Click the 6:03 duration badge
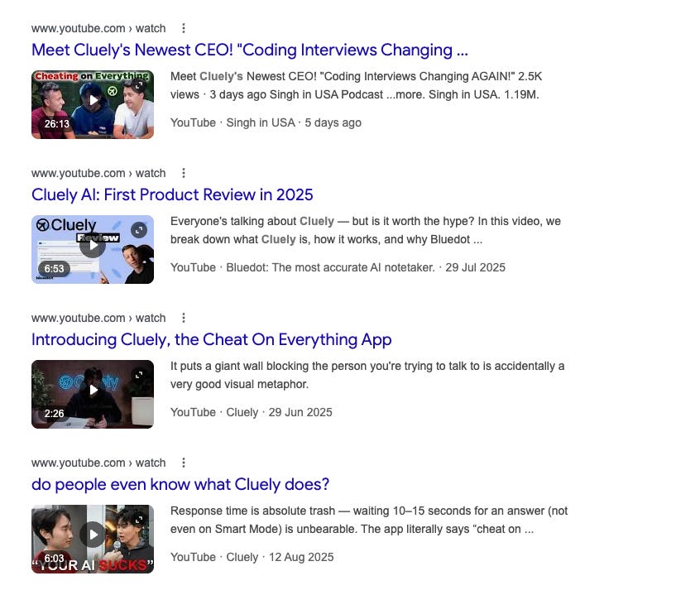The width and height of the screenshot is (700, 595). [x=54, y=559]
